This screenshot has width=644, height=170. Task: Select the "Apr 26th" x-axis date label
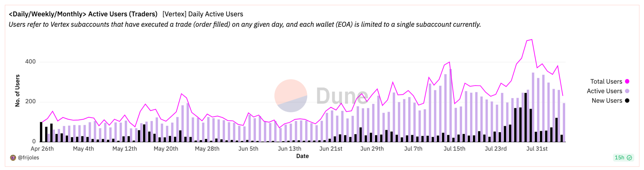pyautogui.click(x=42, y=149)
